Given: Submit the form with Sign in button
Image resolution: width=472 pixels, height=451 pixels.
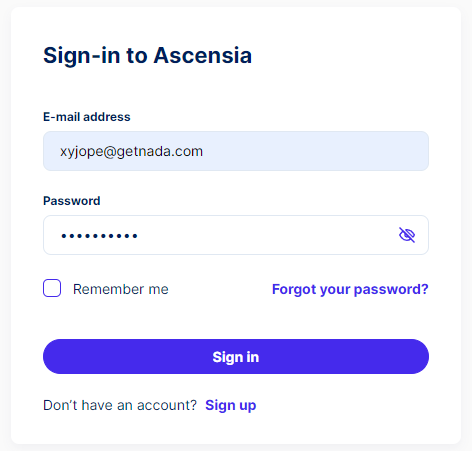Looking at the screenshot, I should (x=236, y=357).
